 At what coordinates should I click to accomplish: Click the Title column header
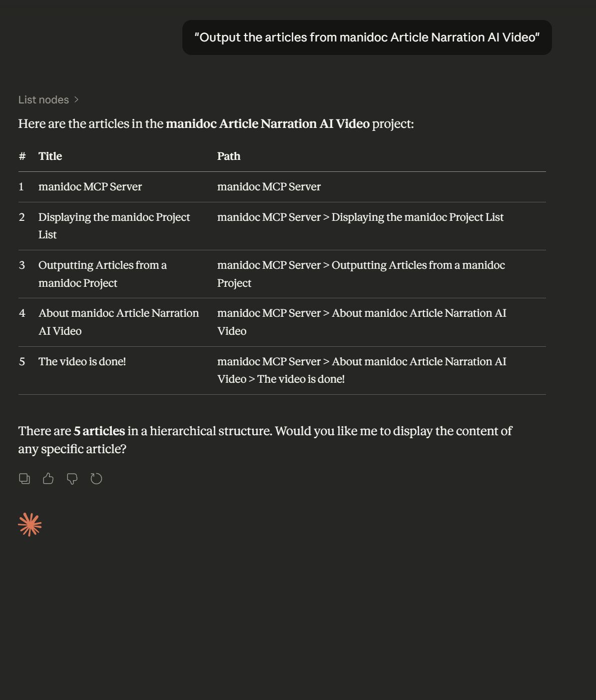[50, 156]
